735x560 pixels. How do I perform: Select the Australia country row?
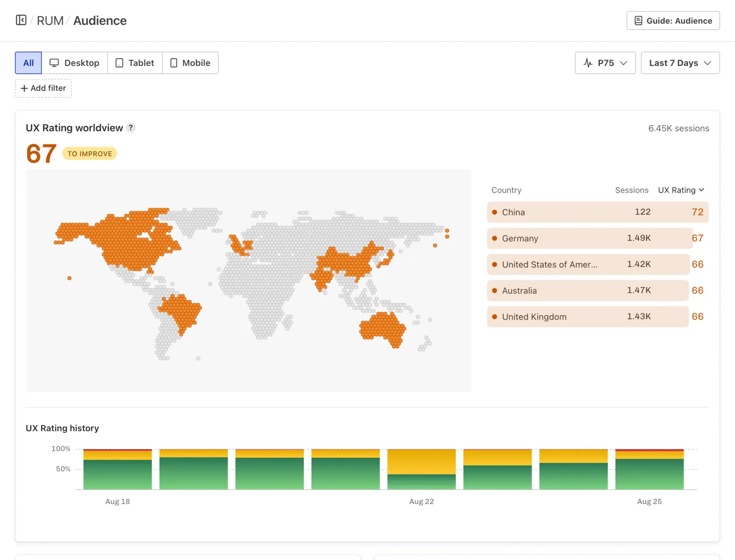[598, 291]
